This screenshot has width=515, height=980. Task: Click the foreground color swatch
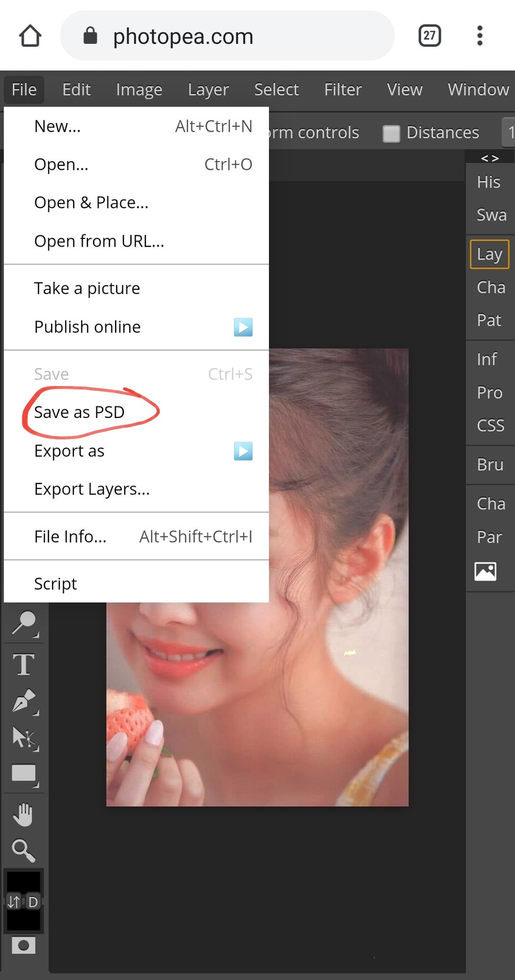23,883
